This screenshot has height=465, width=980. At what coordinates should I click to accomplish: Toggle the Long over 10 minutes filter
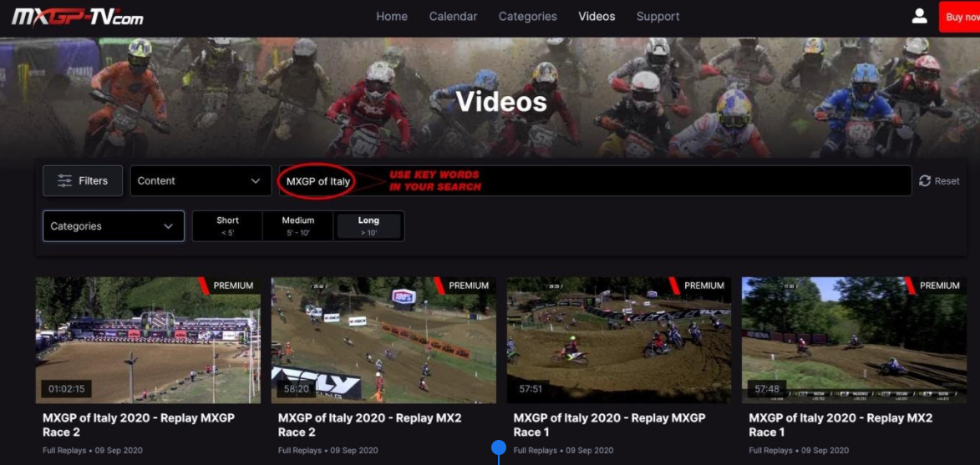coord(368,225)
